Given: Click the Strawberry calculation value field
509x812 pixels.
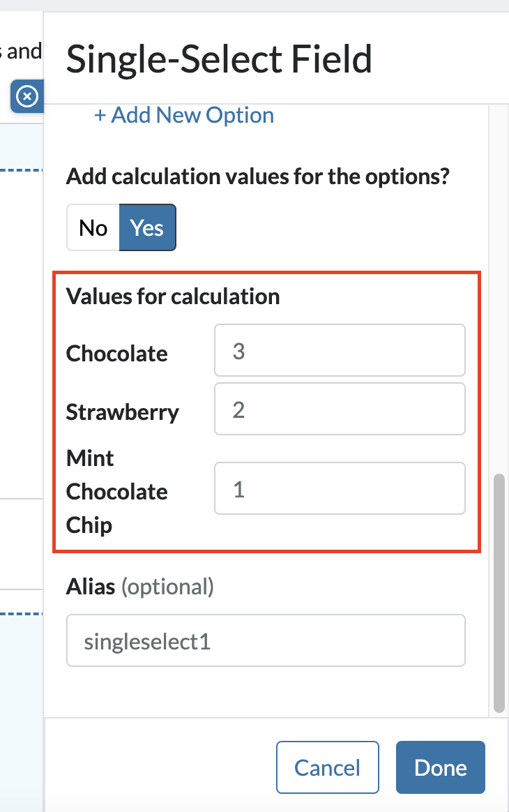Looking at the screenshot, I should point(340,409).
